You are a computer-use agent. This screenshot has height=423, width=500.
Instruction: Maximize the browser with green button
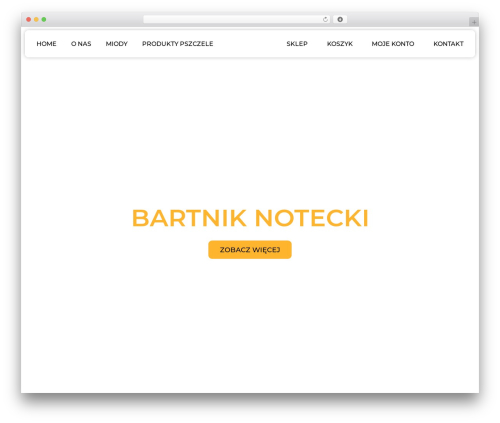[44, 19]
